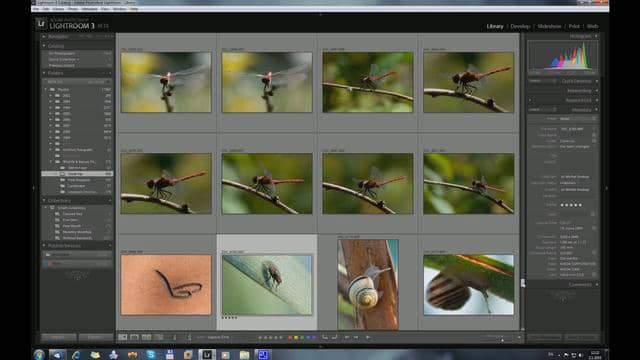Click the add collection plus icon

click(109, 200)
